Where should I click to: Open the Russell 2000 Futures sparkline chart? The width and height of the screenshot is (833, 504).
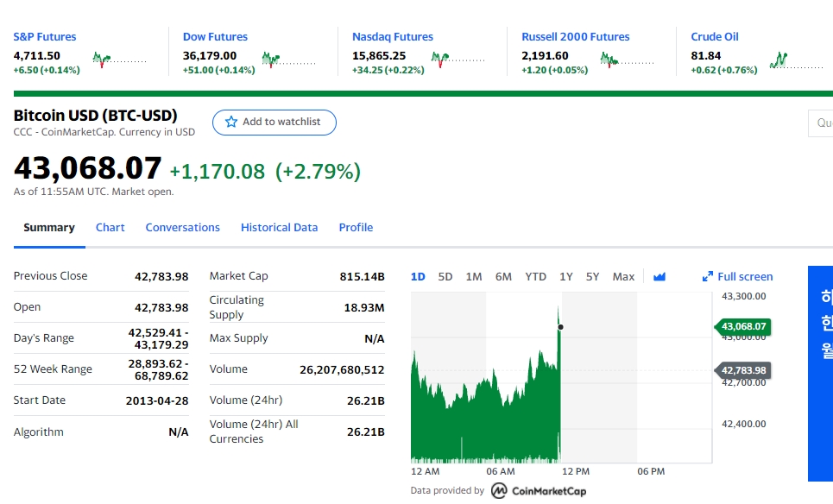click(x=628, y=60)
